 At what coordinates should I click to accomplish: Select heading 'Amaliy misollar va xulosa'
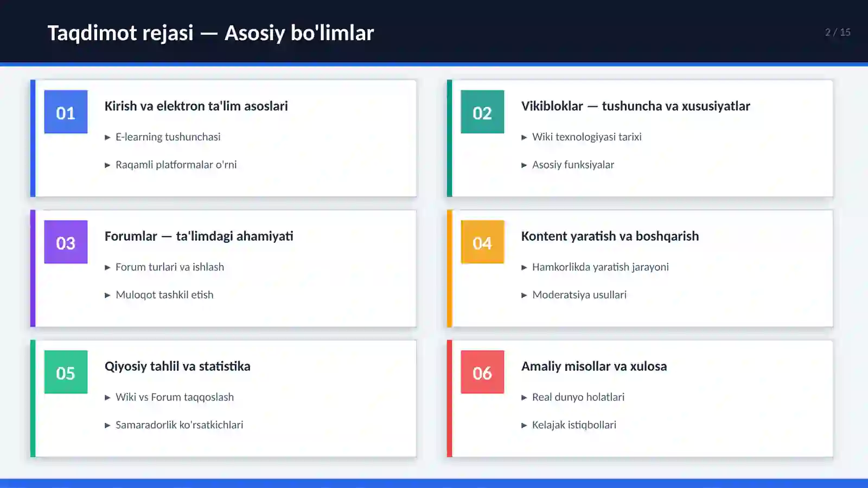click(x=594, y=367)
